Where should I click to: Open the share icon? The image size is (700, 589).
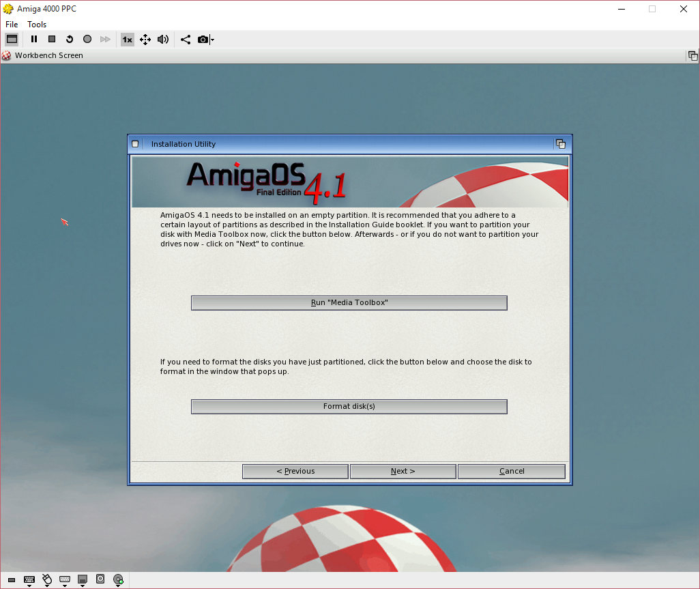(x=186, y=40)
